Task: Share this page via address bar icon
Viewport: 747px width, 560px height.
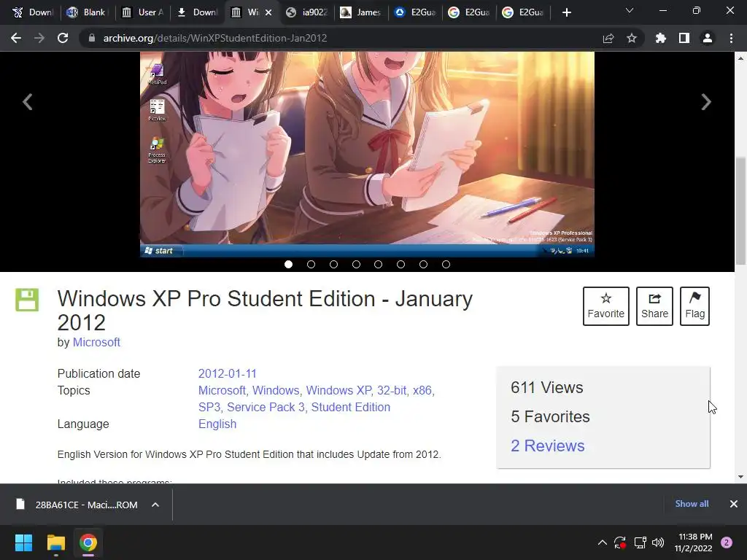Action: (608, 38)
